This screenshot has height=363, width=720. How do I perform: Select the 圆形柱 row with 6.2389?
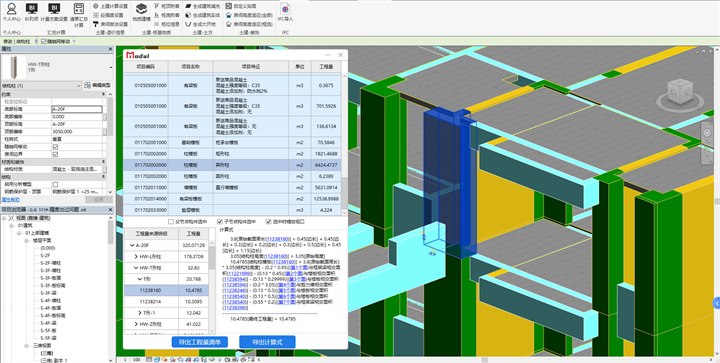point(232,176)
